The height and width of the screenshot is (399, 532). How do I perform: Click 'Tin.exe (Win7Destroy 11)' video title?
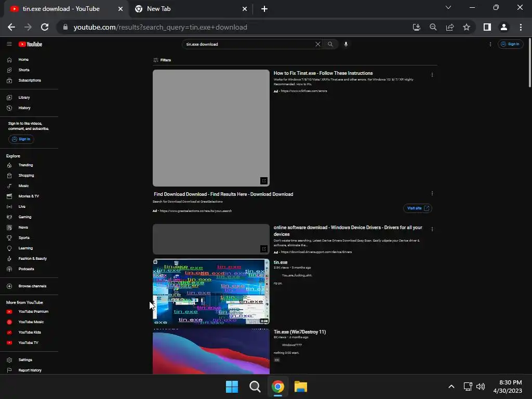(x=300, y=332)
